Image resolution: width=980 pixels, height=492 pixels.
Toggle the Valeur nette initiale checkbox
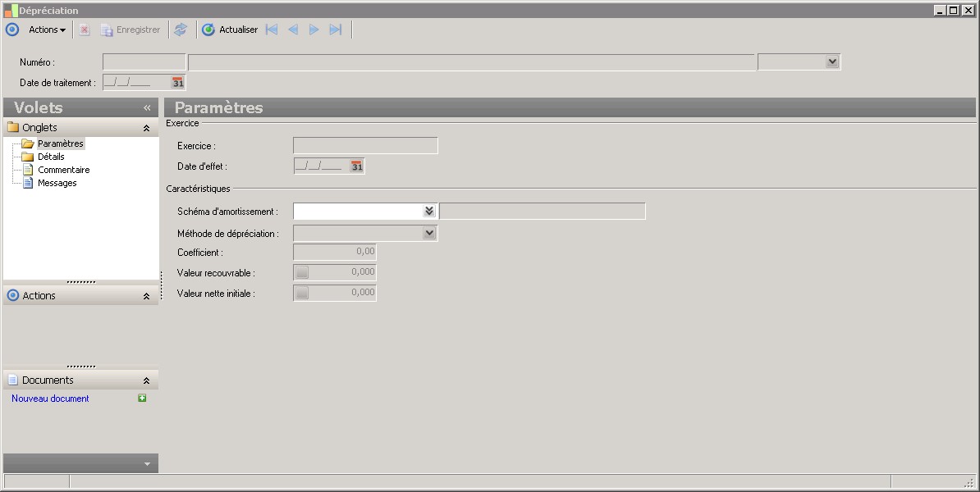point(302,293)
